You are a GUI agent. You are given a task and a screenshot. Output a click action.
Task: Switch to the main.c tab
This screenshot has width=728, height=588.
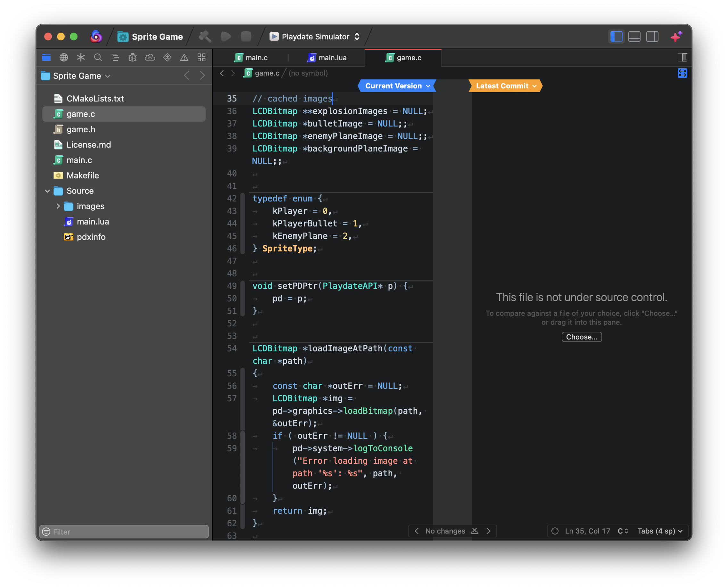251,58
